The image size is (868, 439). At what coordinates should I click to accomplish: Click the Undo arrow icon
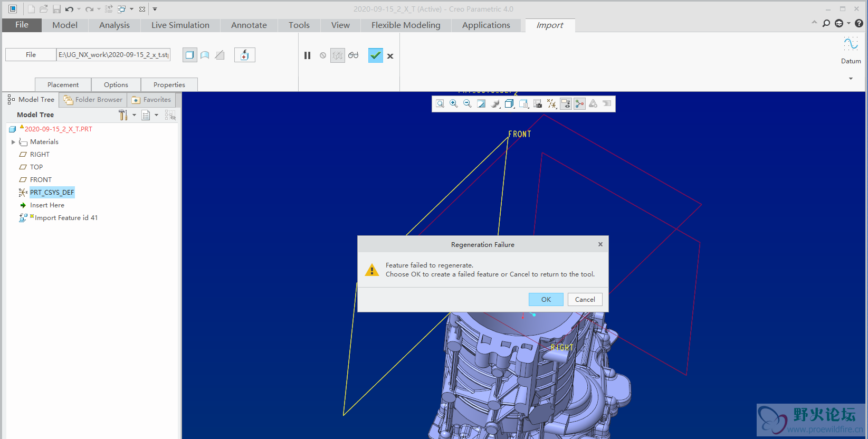tap(69, 9)
